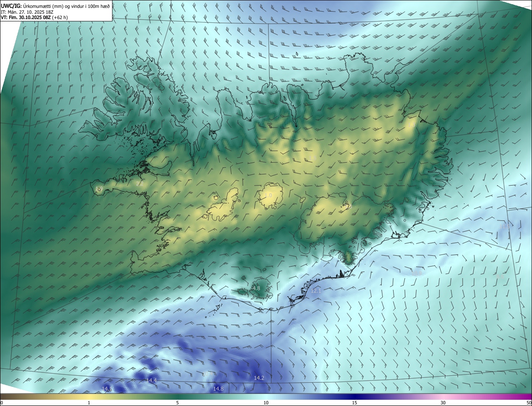Click the colorbar tick label '1'
This screenshot has height=406, width=532.
pos(89,403)
